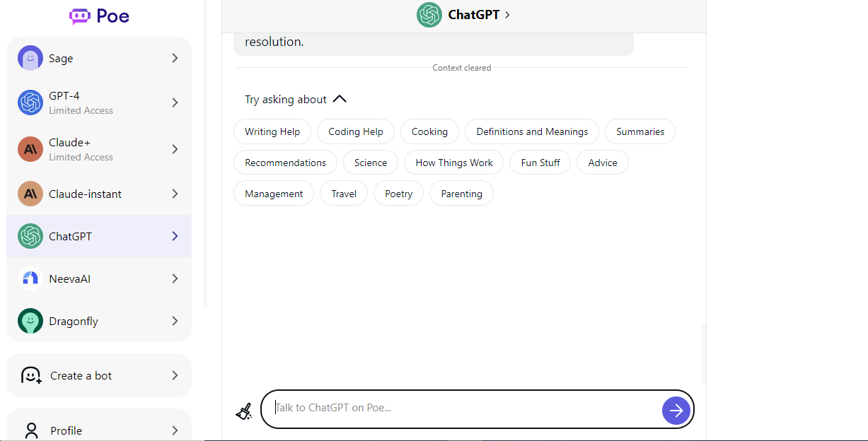Switch to the Dragonfly bot

coord(99,321)
